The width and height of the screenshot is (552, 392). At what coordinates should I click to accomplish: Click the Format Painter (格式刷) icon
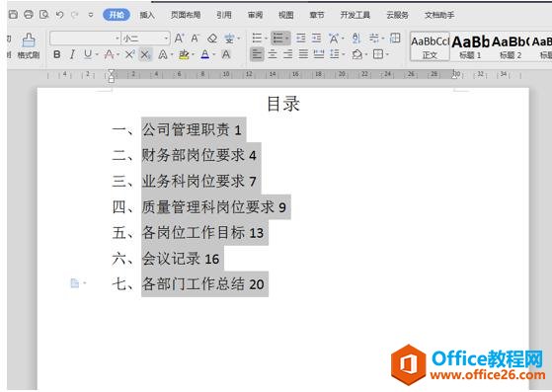coord(29,45)
